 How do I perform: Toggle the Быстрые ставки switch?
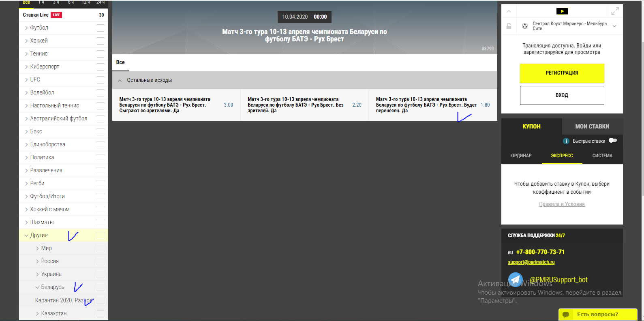tap(613, 141)
